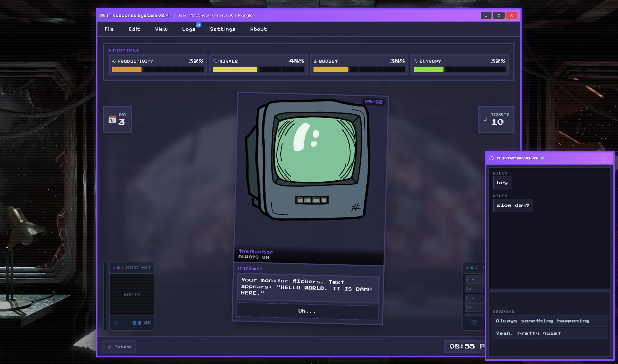Click the tickets checkmark icon

486,120
